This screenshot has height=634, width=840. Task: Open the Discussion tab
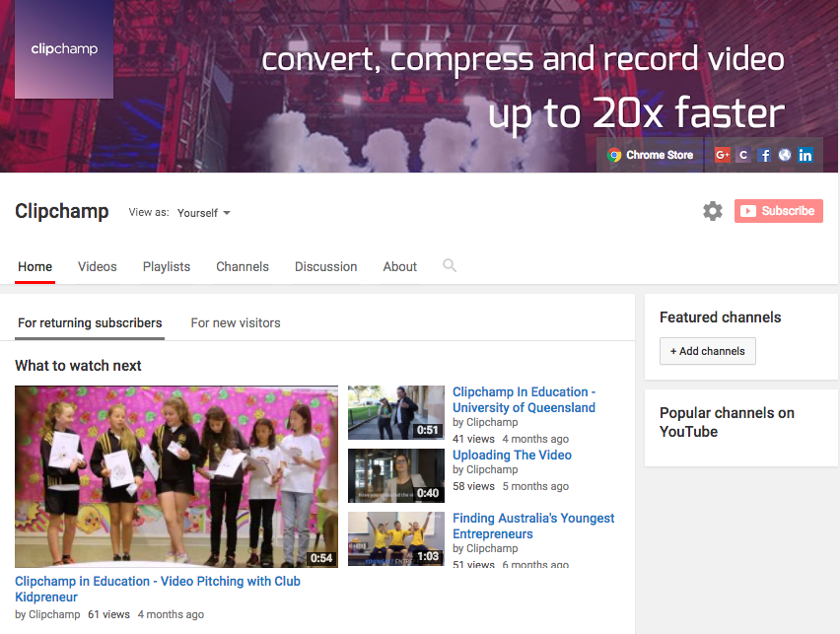point(325,267)
